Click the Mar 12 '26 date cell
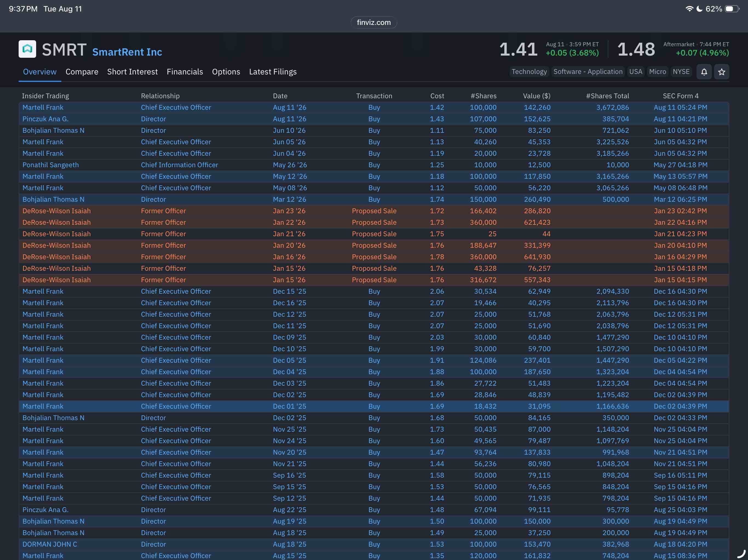 point(289,200)
